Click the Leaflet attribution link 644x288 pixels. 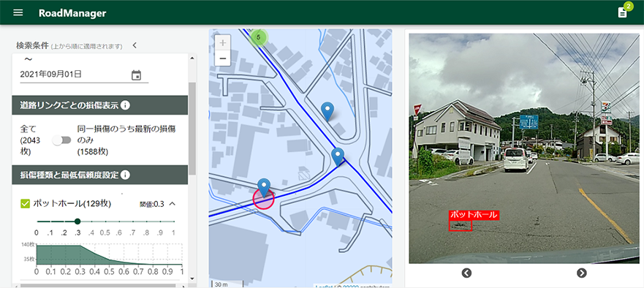pyautogui.click(x=325, y=287)
